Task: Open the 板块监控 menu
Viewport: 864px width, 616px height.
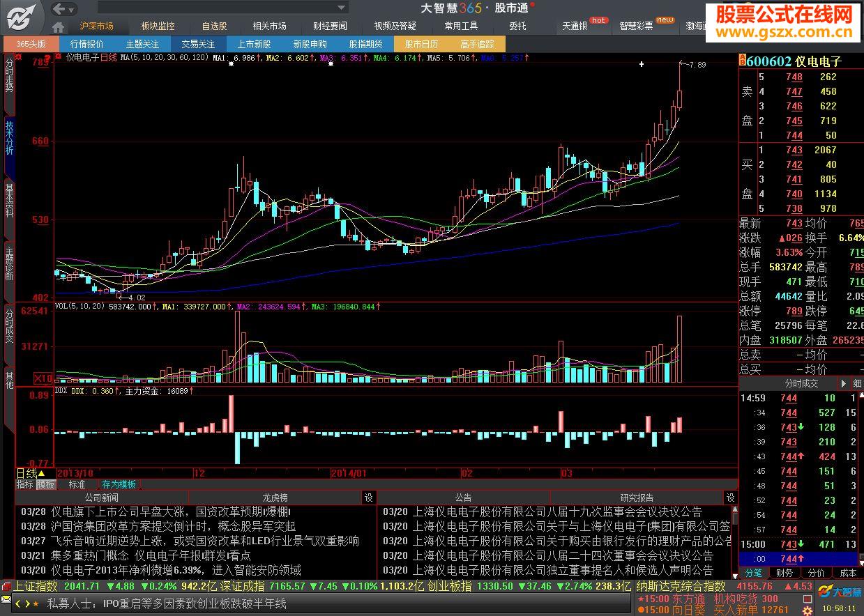Action: coord(158,26)
